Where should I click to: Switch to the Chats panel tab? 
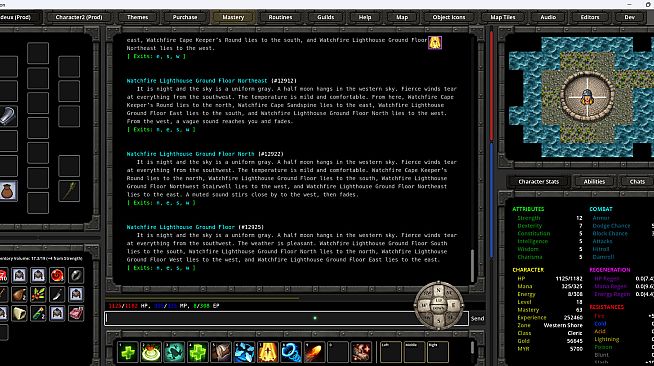(637, 181)
